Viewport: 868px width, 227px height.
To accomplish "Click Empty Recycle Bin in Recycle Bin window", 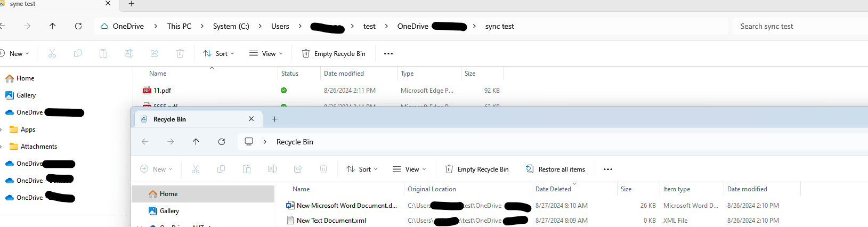I will tap(477, 169).
